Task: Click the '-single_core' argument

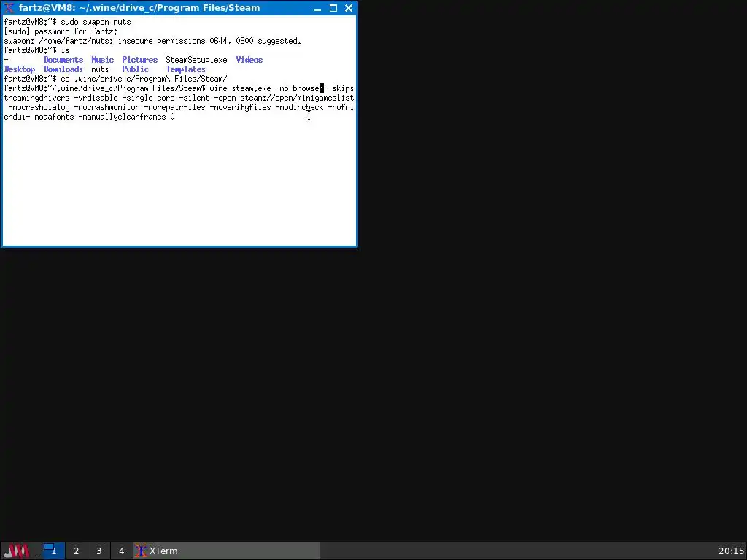Action: (x=148, y=98)
